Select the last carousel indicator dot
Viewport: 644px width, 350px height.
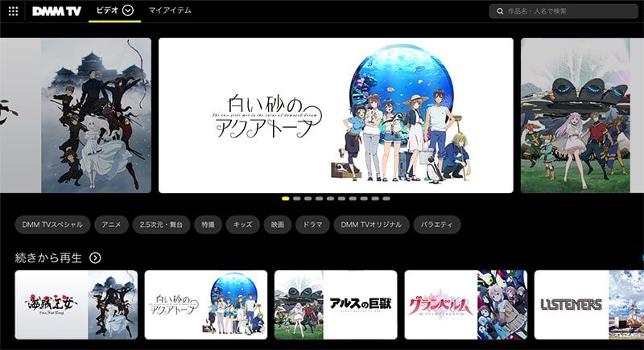pos(386,198)
